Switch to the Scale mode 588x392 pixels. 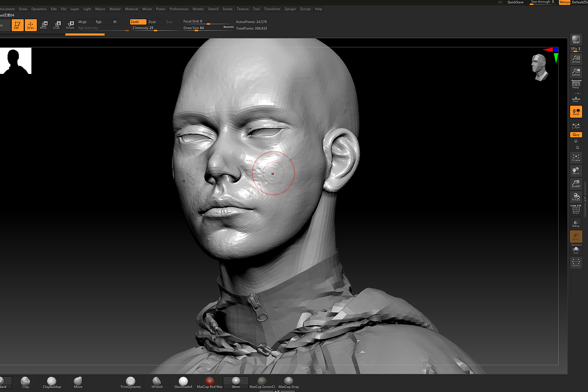(57, 25)
